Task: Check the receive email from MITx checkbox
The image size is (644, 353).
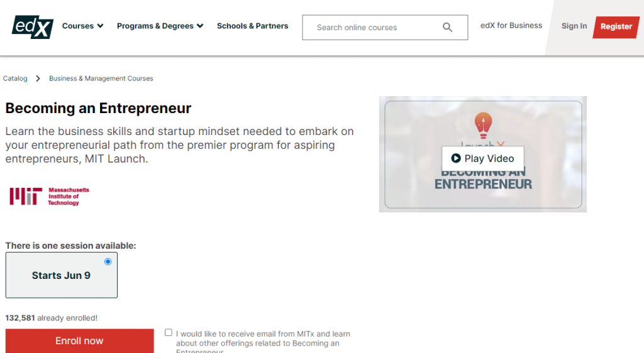Action: 169,332
